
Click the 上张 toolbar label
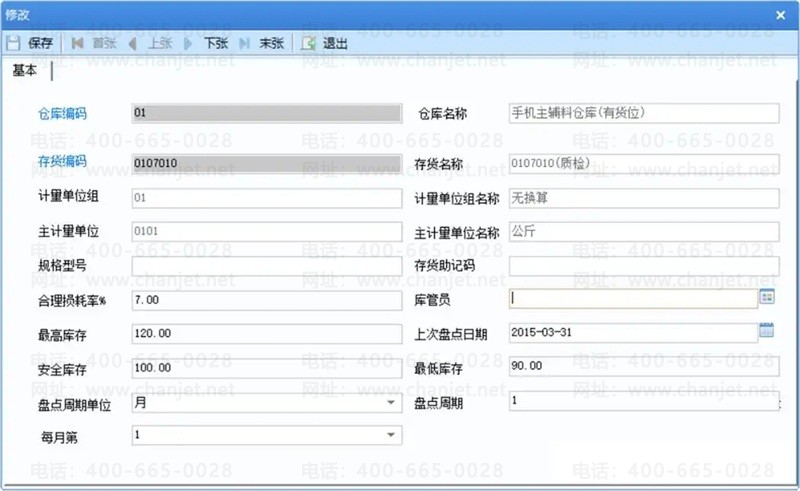tap(160, 43)
